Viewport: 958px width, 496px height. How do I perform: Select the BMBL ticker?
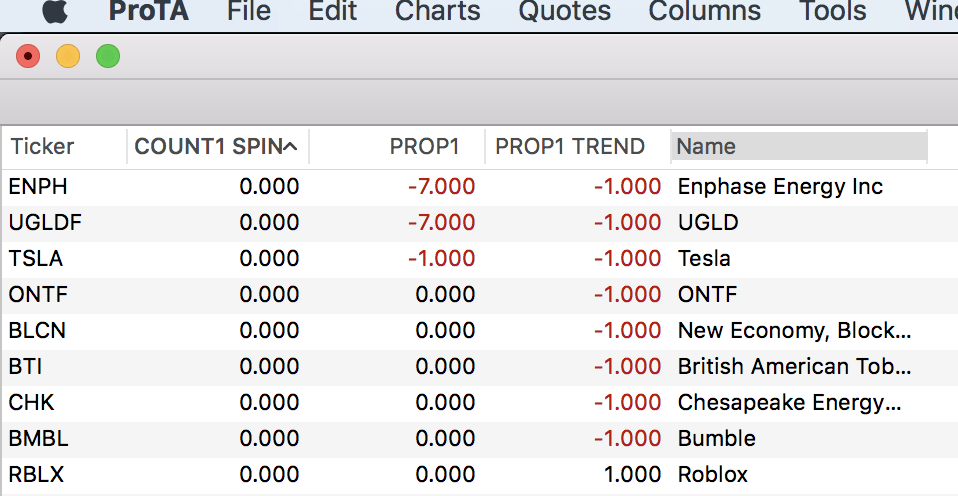click(x=38, y=439)
